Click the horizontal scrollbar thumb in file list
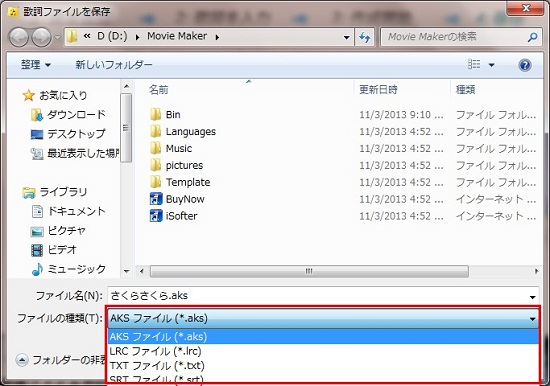The width and height of the screenshot is (550, 386). tap(309, 271)
